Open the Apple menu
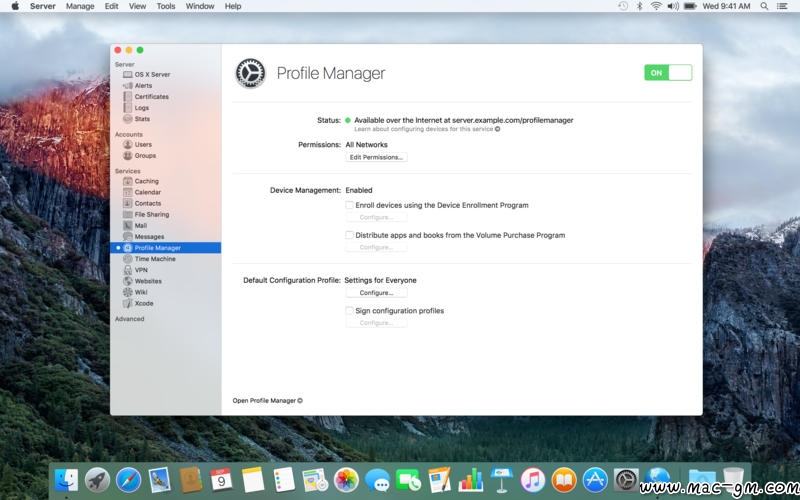Image resolution: width=800 pixels, height=500 pixels. 15,6
